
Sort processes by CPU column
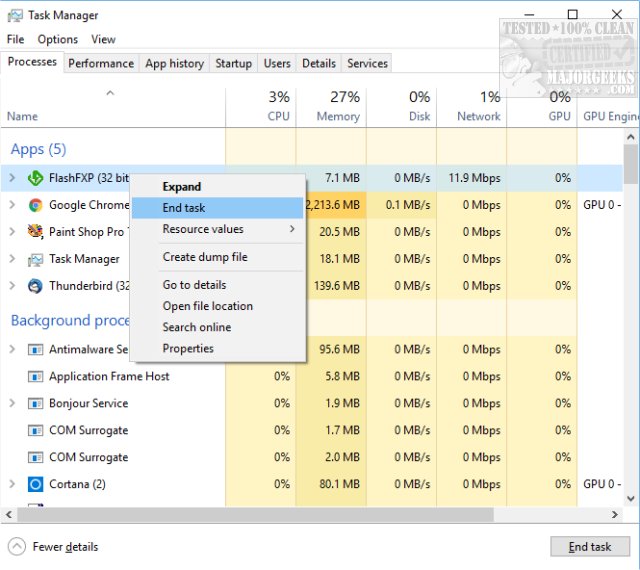coord(260,107)
